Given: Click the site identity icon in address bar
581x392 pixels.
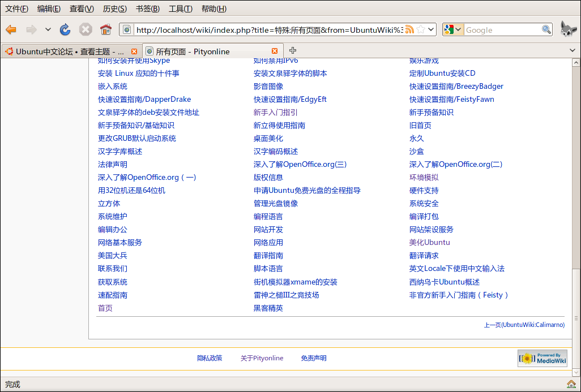Looking at the screenshot, I should (x=127, y=29).
